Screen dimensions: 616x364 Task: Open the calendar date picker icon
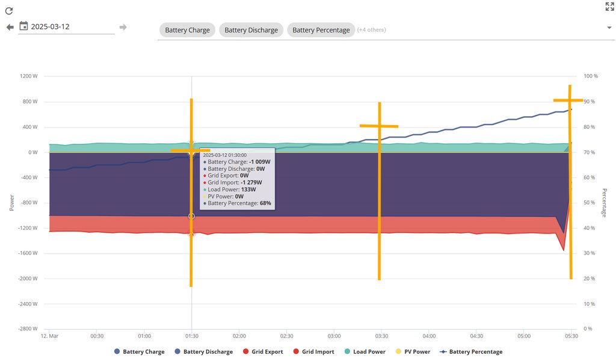click(x=24, y=26)
